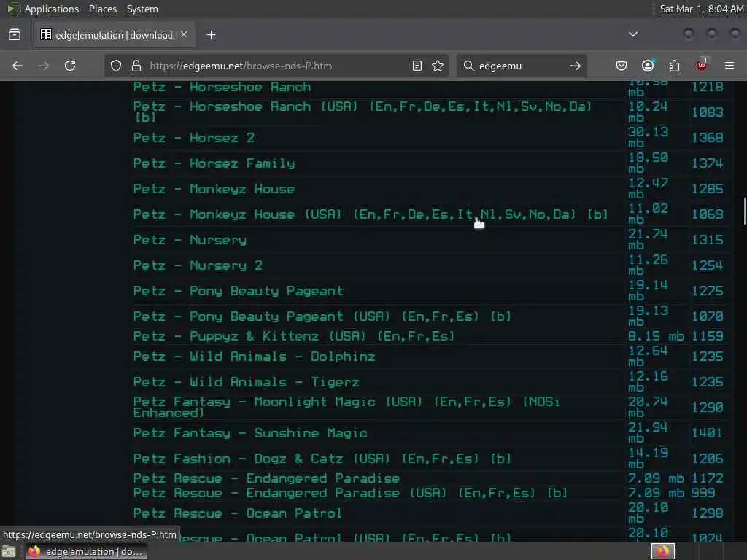Open the Firefox account icon
This screenshot has height=560, width=747.
point(648,66)
